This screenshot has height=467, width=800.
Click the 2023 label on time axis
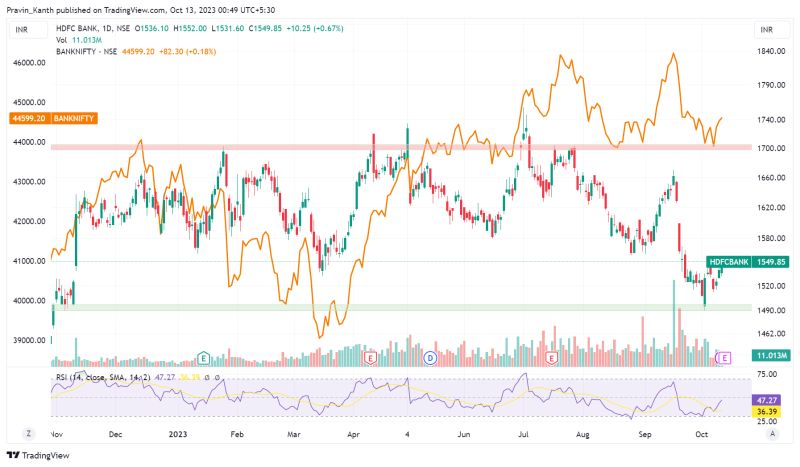178,434
